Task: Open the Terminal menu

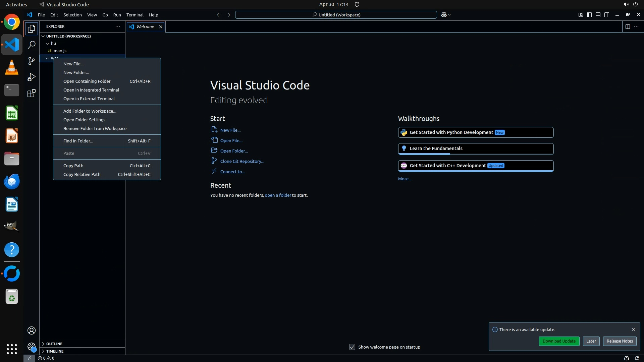Action: click(135, 15)
